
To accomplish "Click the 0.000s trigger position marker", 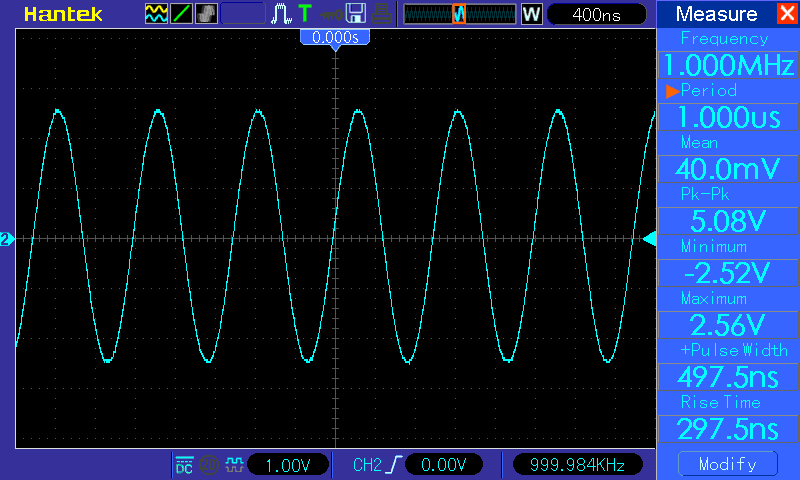I will pos(335,38).
